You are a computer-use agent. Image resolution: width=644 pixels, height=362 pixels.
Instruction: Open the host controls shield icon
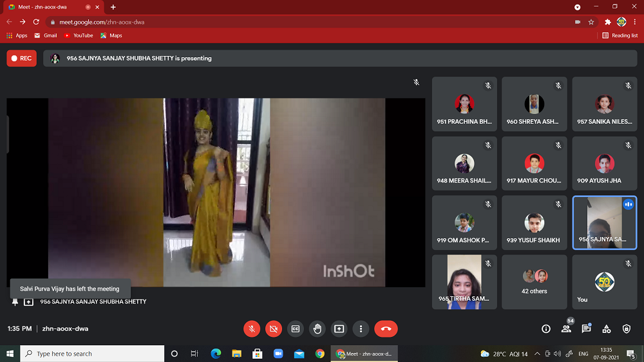tap(627, 329)
